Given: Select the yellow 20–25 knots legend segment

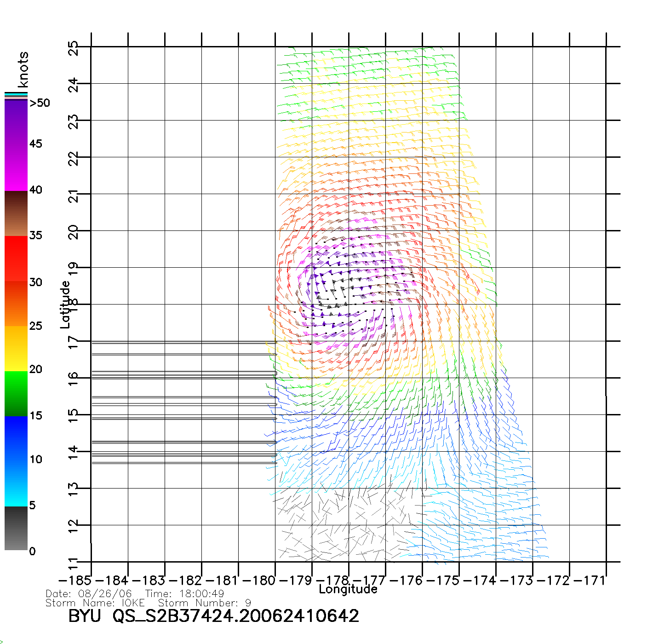Looking at the screenshot, I should click(16, 349).
